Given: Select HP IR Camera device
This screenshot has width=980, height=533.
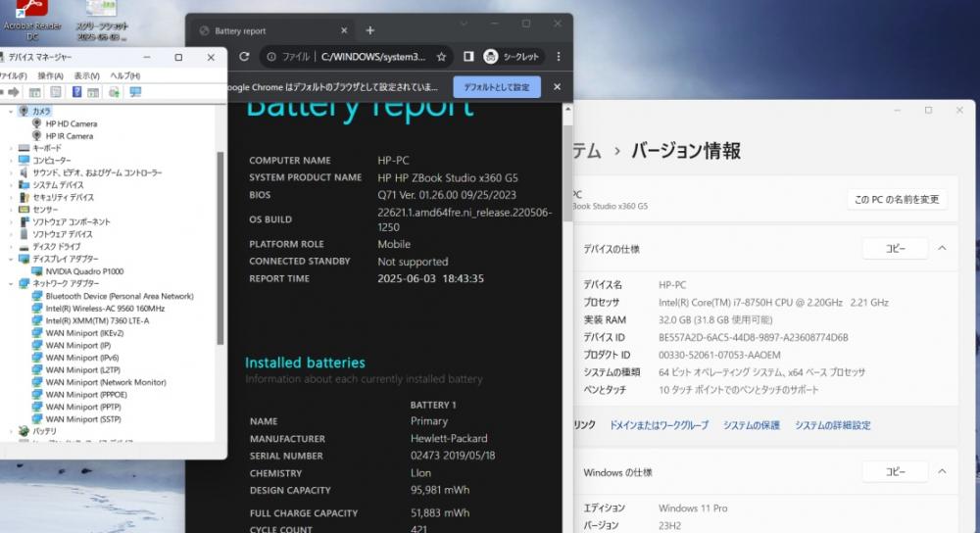Looking at the screenshot, I should [x=69, y=136].
